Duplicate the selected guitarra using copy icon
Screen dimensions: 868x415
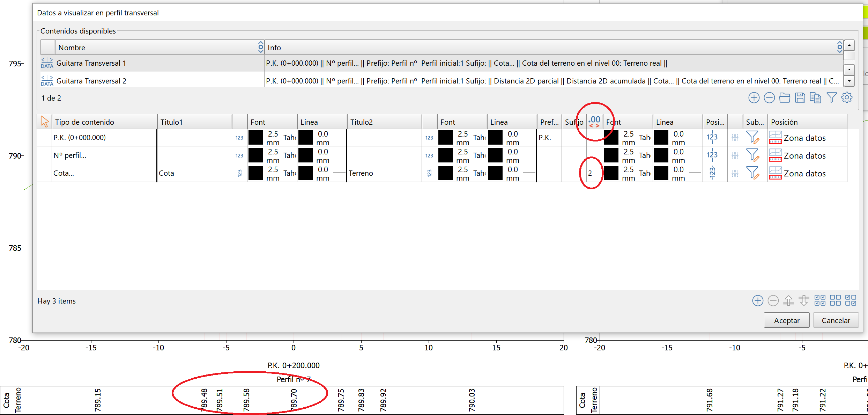coord(815,98)
